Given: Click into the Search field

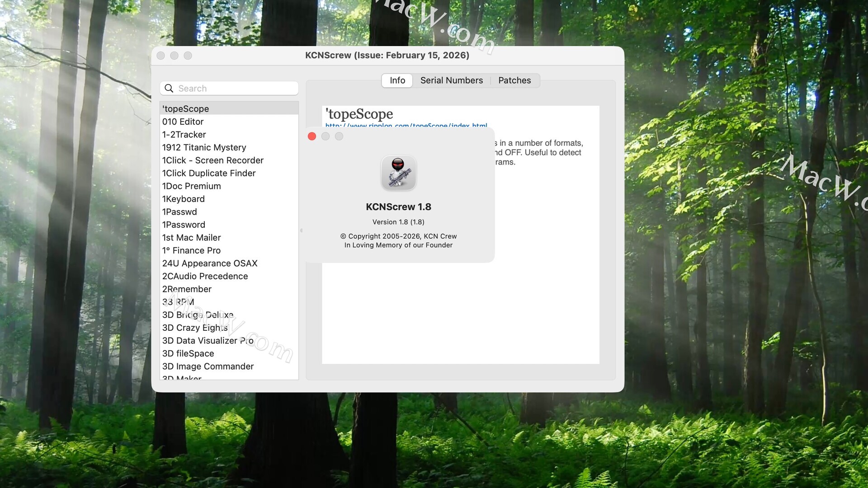Looking at the screenshot, I should [235, 89].
